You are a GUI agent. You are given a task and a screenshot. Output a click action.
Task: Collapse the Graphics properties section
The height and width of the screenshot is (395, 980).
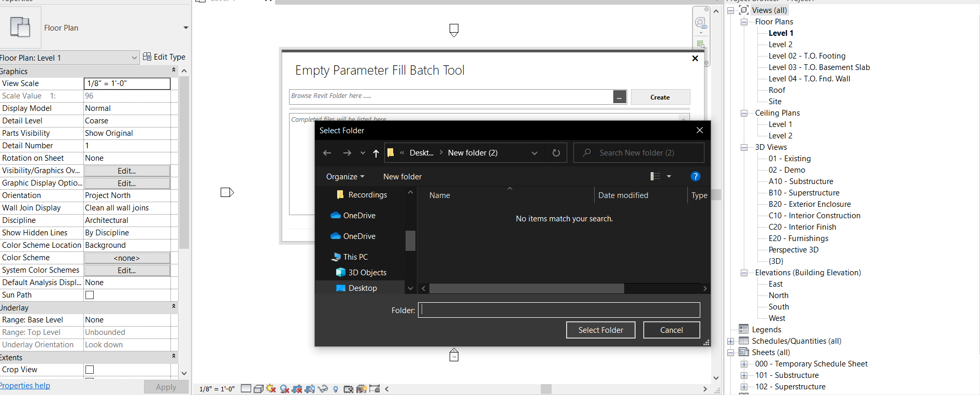(x=174, y=70)
